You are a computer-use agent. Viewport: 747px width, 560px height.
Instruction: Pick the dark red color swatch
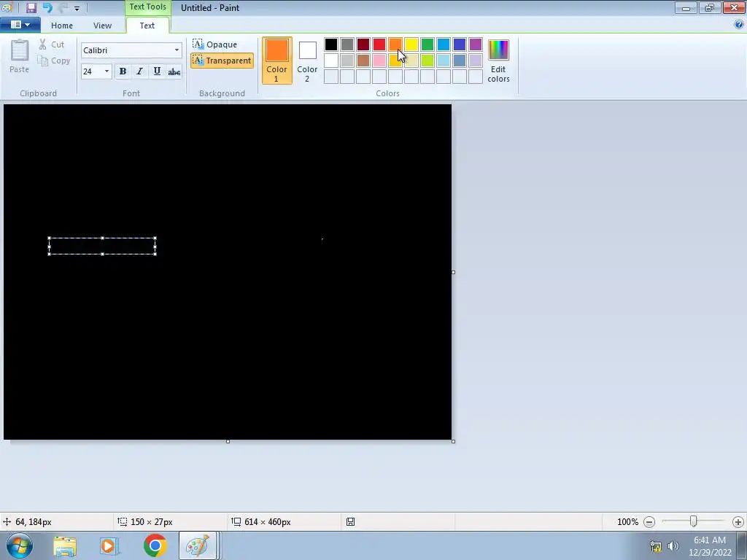[x=363, y=44]
